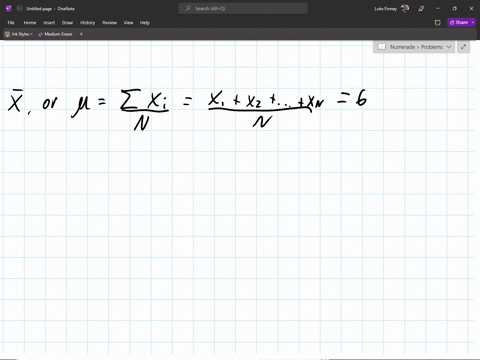Click the OneNote app logo icon
Image resolution: width=480 pixels, height=360 pixels.
(x=9, y=9)
